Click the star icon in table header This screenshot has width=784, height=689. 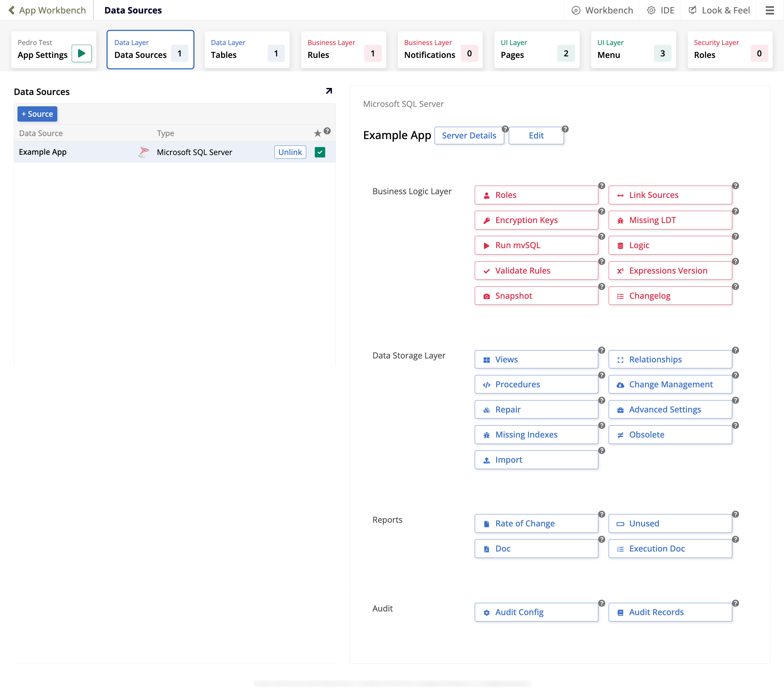tap(317, 133)
